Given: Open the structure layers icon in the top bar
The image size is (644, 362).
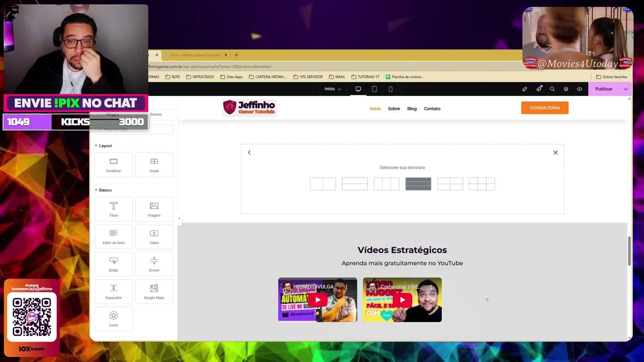Looking at the screenshot, I should tap(566, 89).
